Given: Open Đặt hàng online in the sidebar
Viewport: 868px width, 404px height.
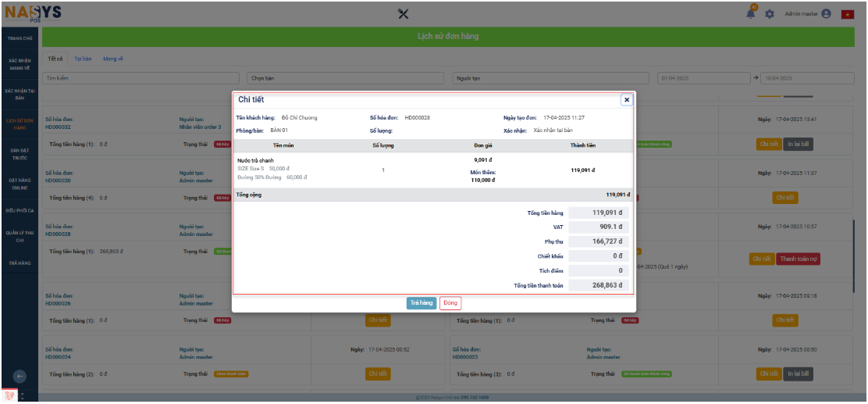Looking at the screenshot, I should pos(20,184).
